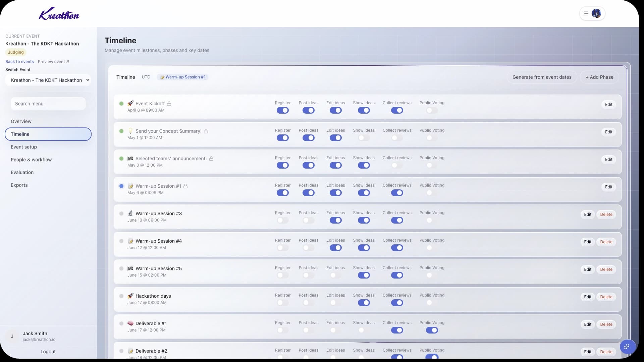Click the J avatar for Jack Smith
Image resolution: width=644 pixels, height=362 pixels.
tap(12, 336)
